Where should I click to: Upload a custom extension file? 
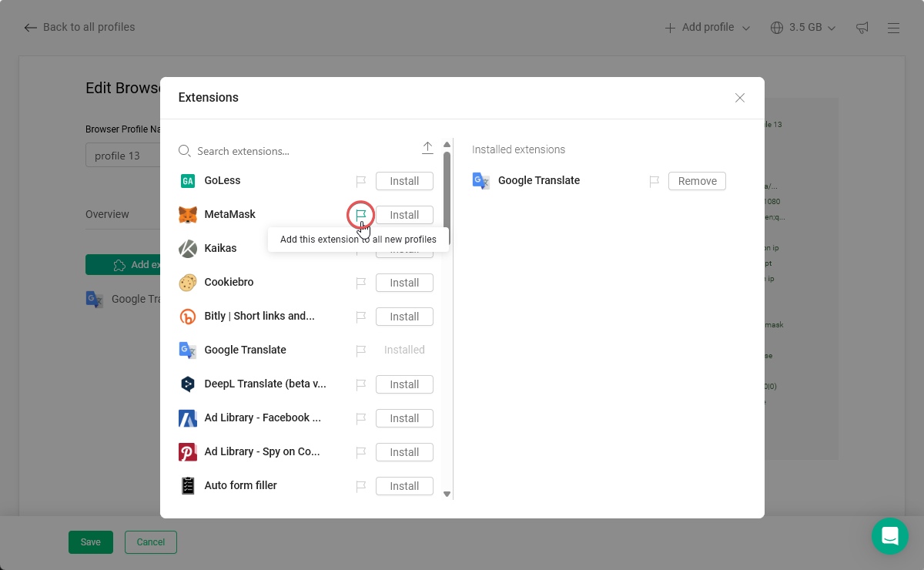(x=427, y=148)
